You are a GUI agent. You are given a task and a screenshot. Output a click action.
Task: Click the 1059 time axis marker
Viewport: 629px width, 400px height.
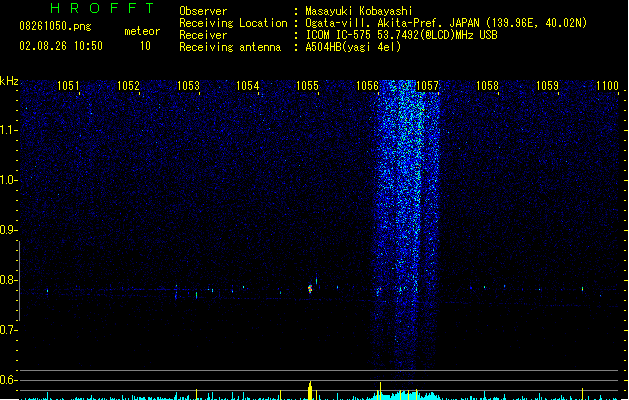(x=547, y=86)
